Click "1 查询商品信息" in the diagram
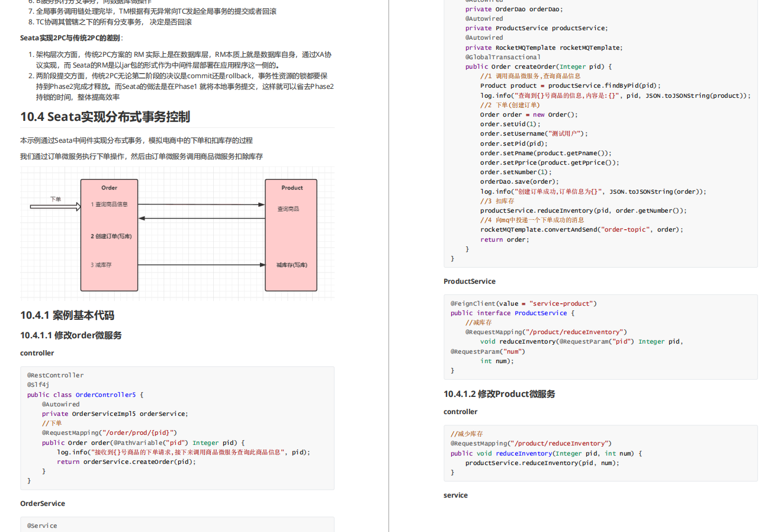This screenshot has height=532, width=761. [110, 204]
